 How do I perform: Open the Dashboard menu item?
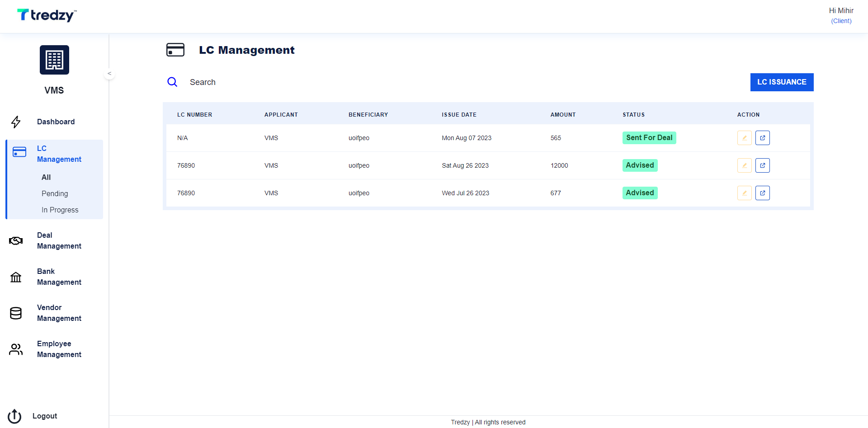coord(56,122)
